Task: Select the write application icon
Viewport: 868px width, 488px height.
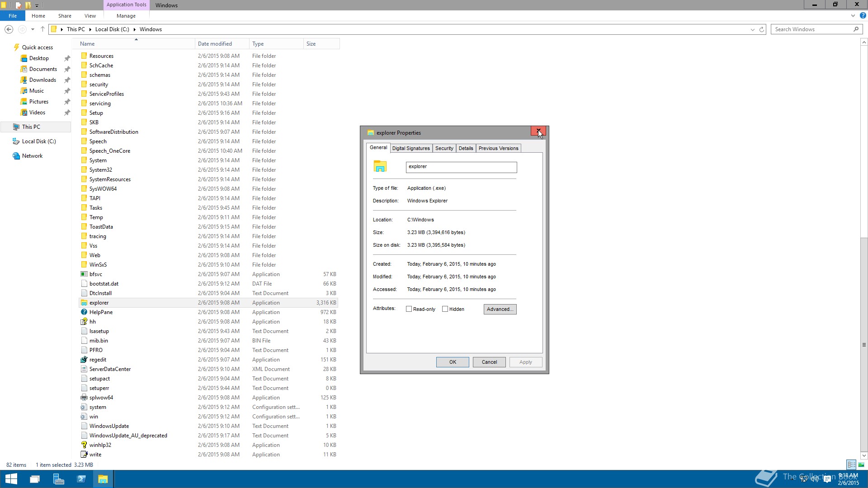Action: click(x=84, y=455)
